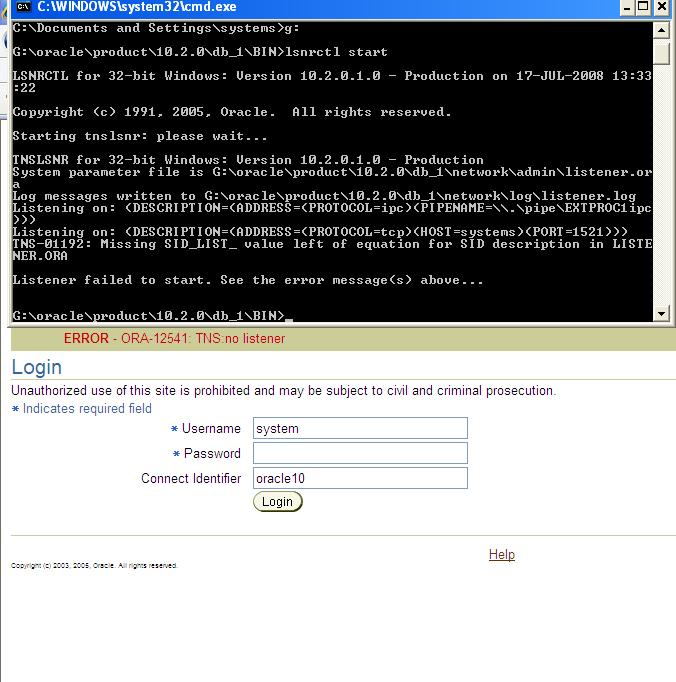Click the console scrollbar down arrow
The height and width of the screenshot is (682, 676).
[661, 313]
